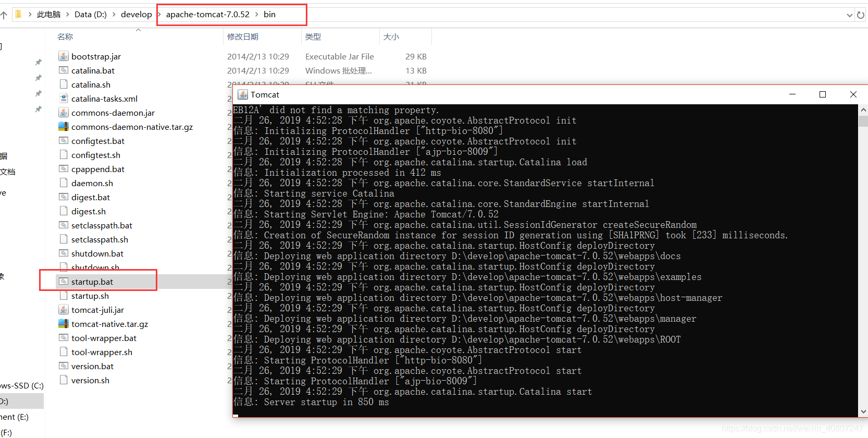Navigate to 此电脑 in the breadcrumb
This screenshot has height=438, width=868.
[49, 15]
